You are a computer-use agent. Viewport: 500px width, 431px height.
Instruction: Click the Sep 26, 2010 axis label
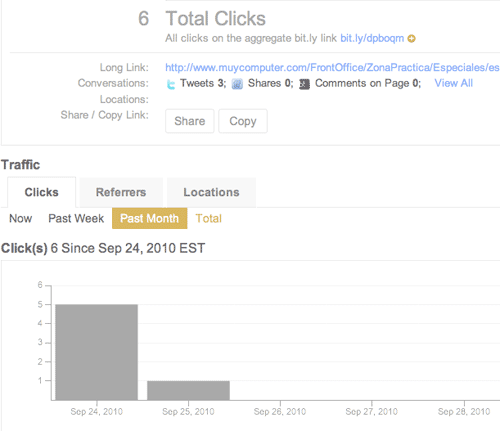click(x=280, y=412)
